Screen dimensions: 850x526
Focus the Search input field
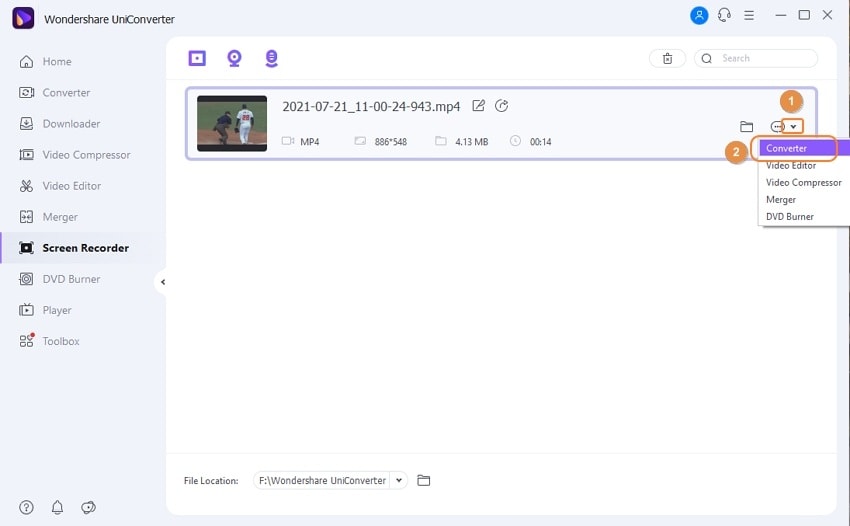(756, 59)
